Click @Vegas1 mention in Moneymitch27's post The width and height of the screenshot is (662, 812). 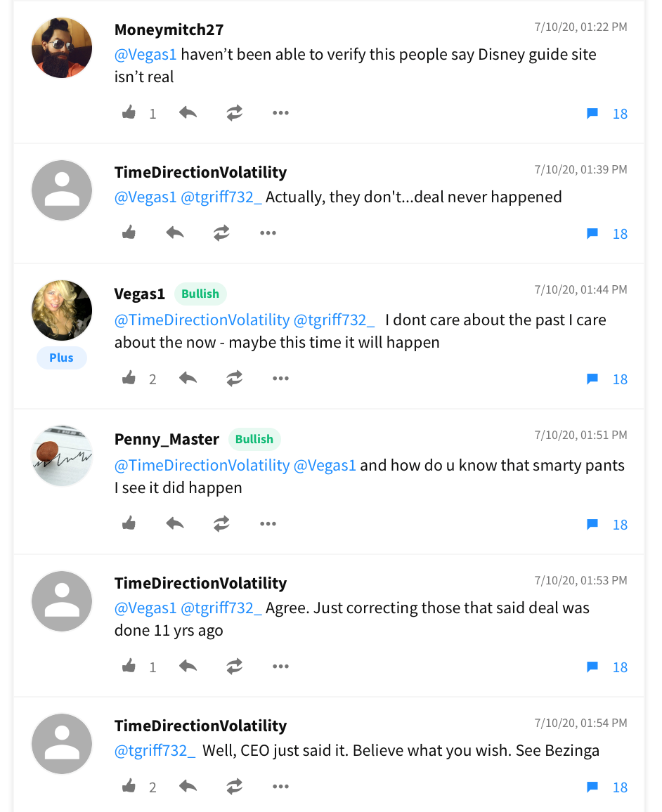[x=145, y=54]
